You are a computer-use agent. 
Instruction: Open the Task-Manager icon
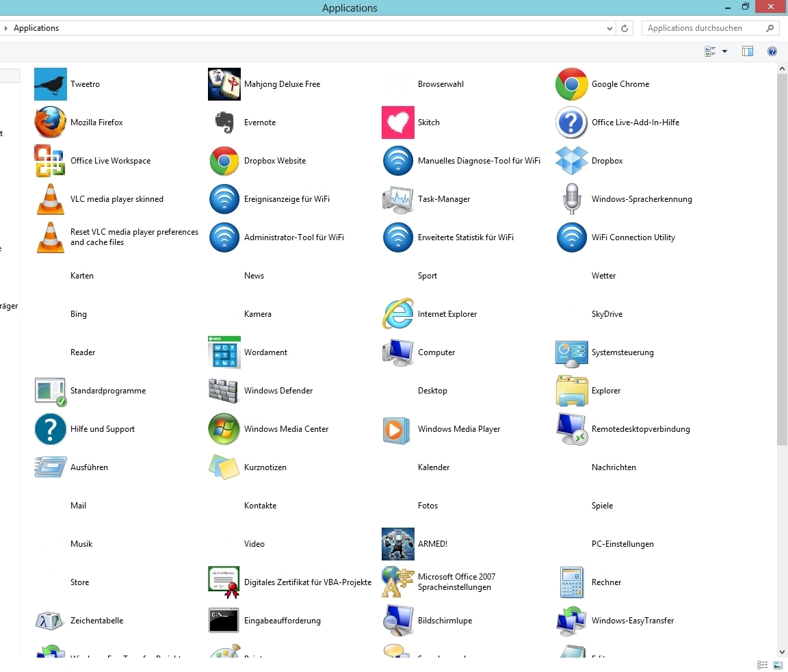tap(398, 199)
